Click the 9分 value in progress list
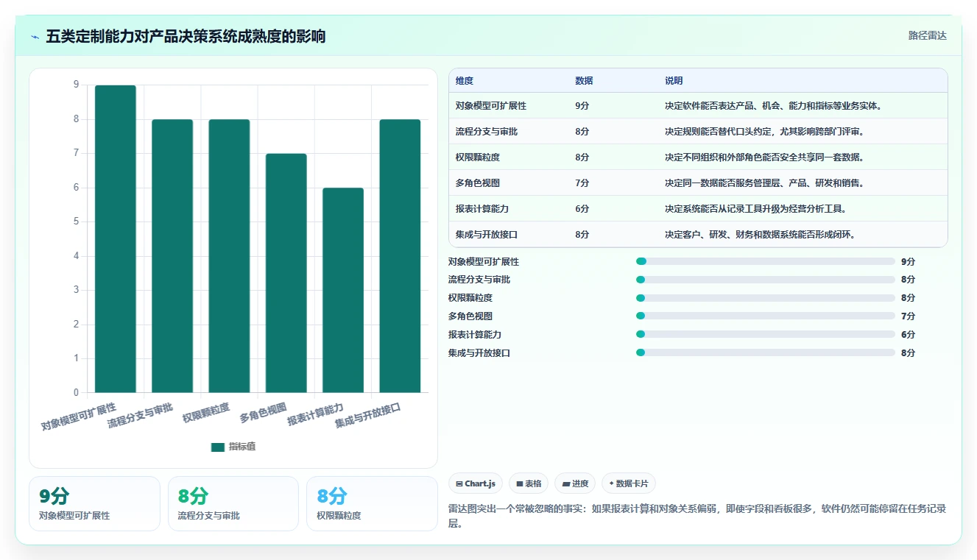Screen dimensions: 977x560 coord(908,261)
